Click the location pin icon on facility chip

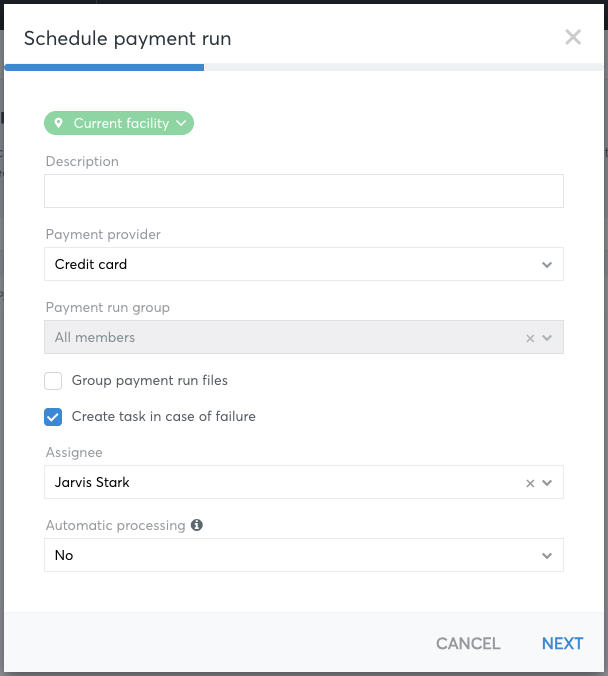pos(59,123)
